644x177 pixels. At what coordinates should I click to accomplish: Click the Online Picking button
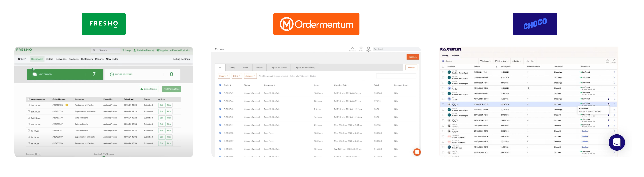pos(149,89)
